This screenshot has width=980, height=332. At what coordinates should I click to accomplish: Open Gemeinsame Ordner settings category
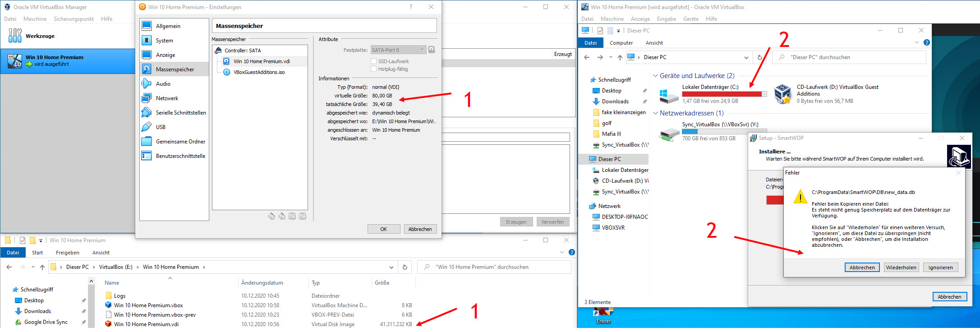tap(174, 142)
